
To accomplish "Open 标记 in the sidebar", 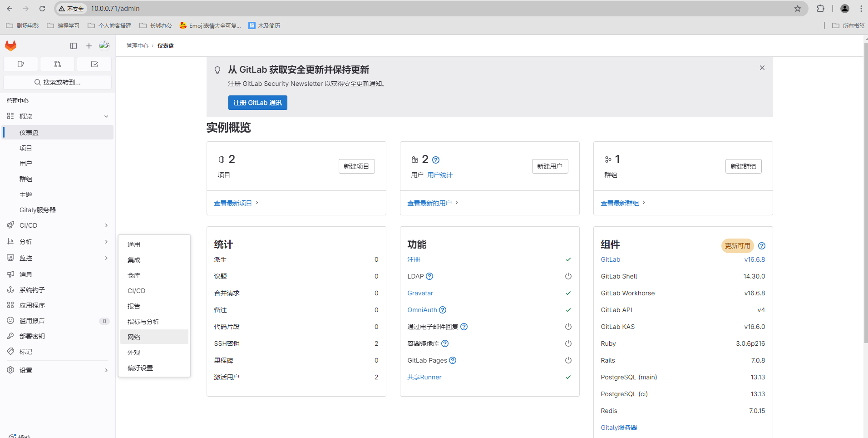I will pos(58,352).
